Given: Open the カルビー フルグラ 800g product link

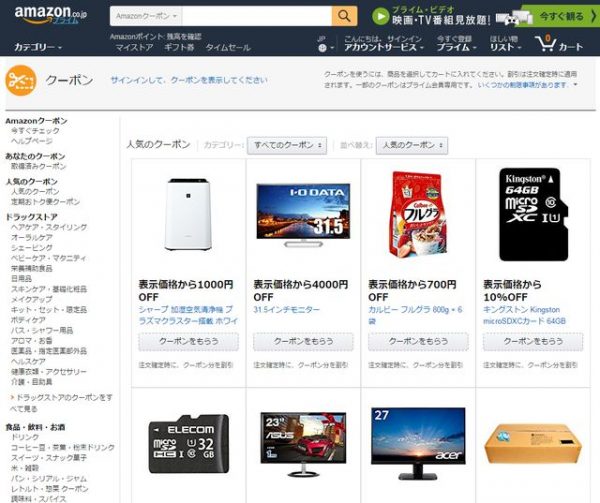Looking at the screenshot, I should coord(415,315).
